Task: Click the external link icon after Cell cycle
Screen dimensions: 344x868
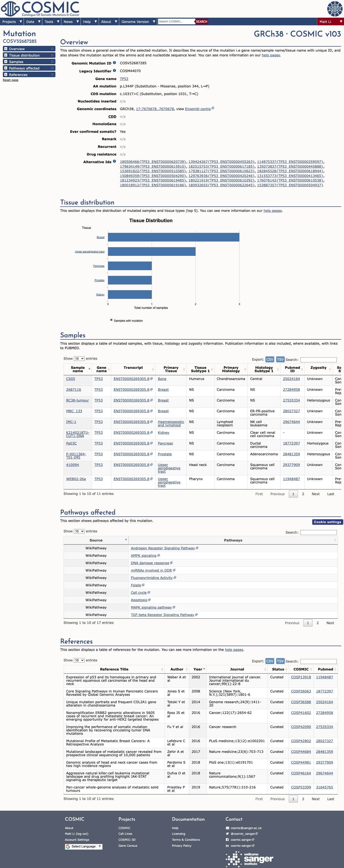Action: 149,592
